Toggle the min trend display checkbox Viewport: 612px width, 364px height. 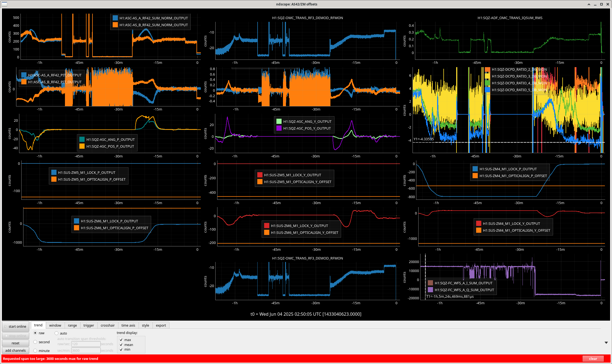pos(121,350)
